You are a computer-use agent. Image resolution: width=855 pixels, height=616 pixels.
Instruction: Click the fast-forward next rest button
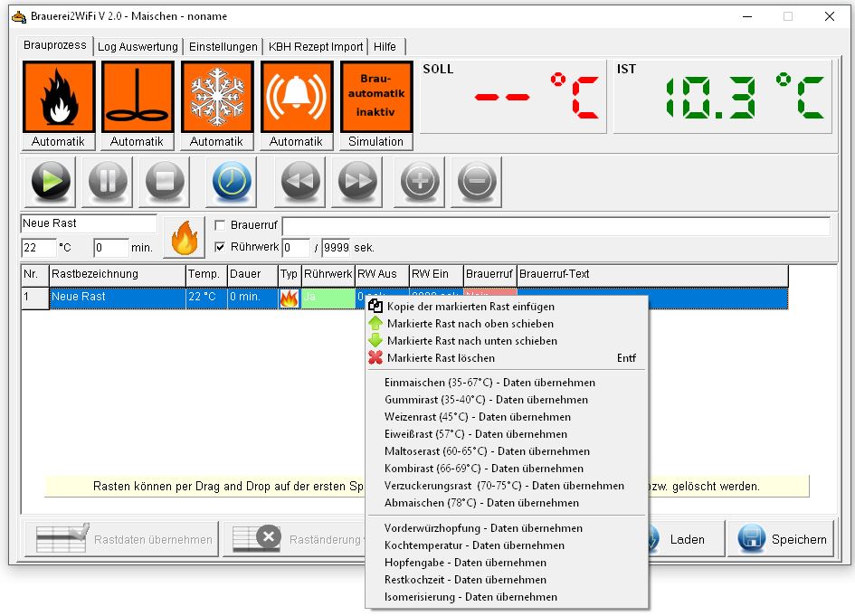tap(357, 182)
